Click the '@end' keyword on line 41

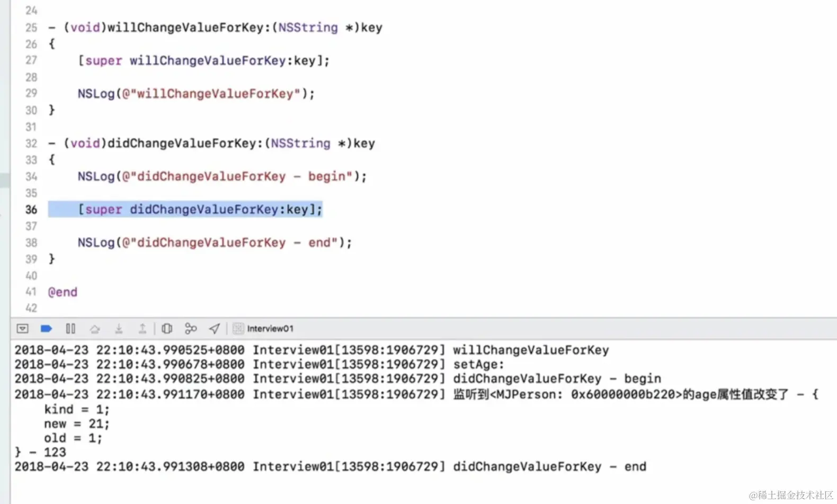(63, 292)
